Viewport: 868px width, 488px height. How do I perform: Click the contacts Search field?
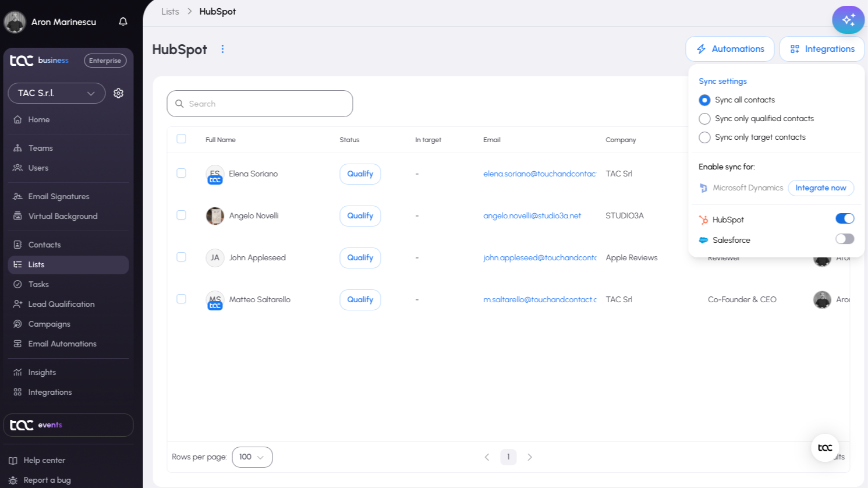(x=260, y=104)
